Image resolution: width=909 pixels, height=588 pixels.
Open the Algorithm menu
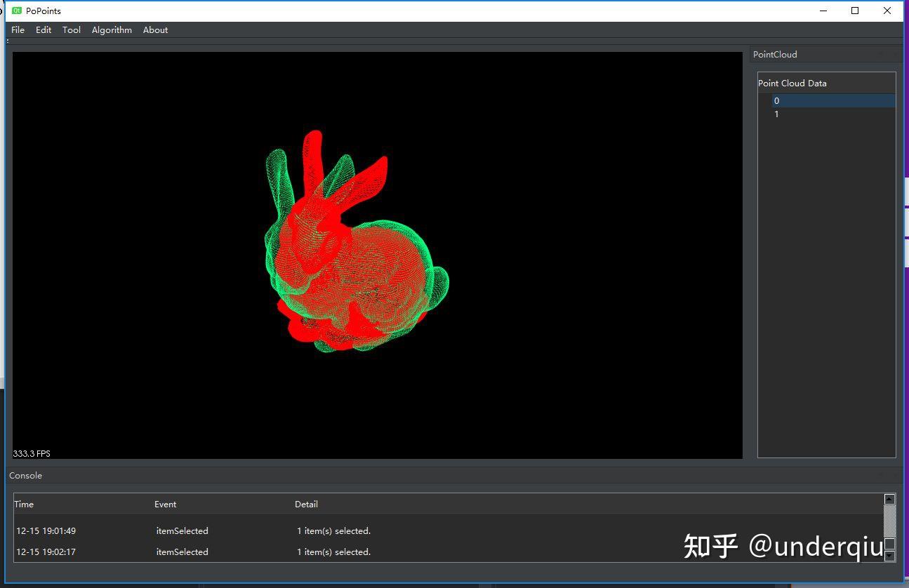pyautogui.click(x=112, y=30)
